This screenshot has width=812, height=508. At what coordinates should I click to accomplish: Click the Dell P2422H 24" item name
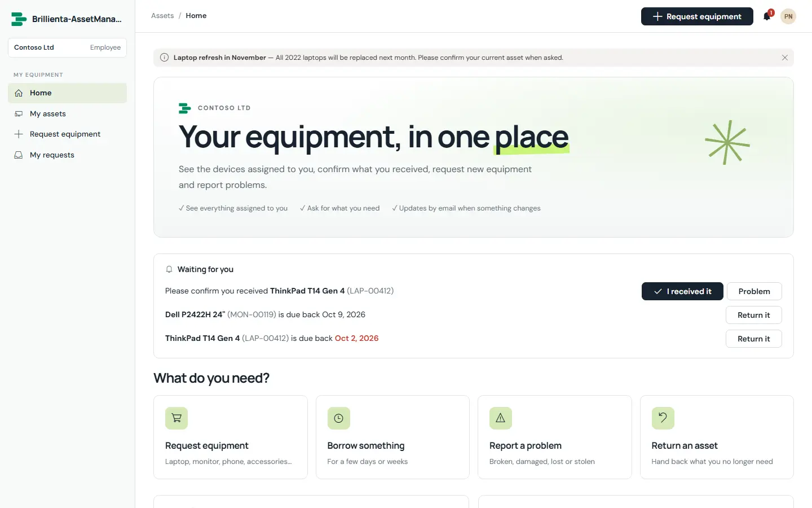[195, 314]
